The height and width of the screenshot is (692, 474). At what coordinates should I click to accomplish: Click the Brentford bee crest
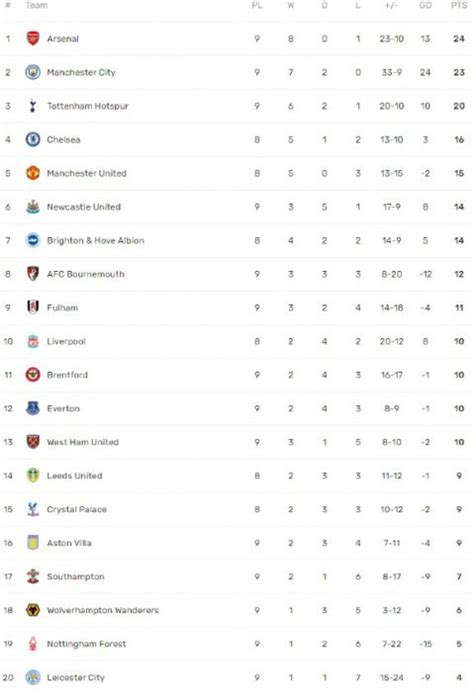(x=33, y=375)
